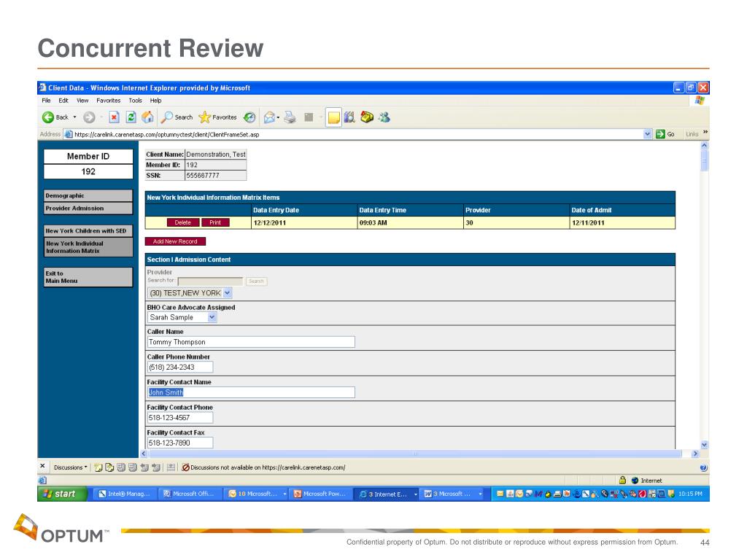
Task: Click the Back navigation arrow icon
Action: (x=48, y=117)
